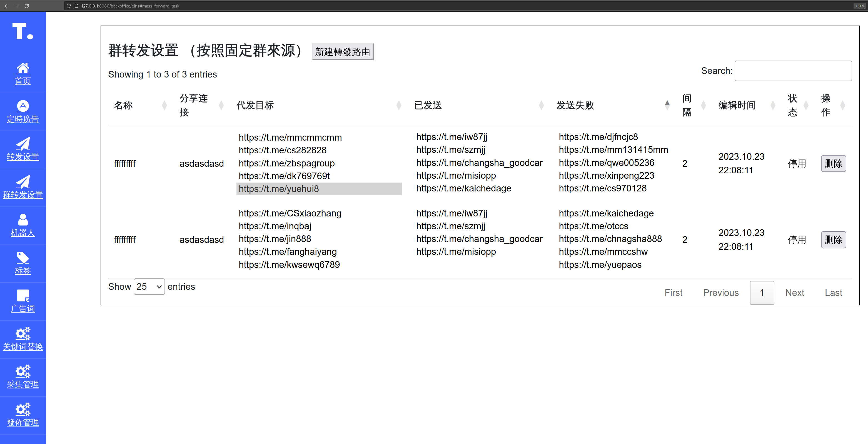Sort by 发送失败 column arrow

click(x=667, y=105)
